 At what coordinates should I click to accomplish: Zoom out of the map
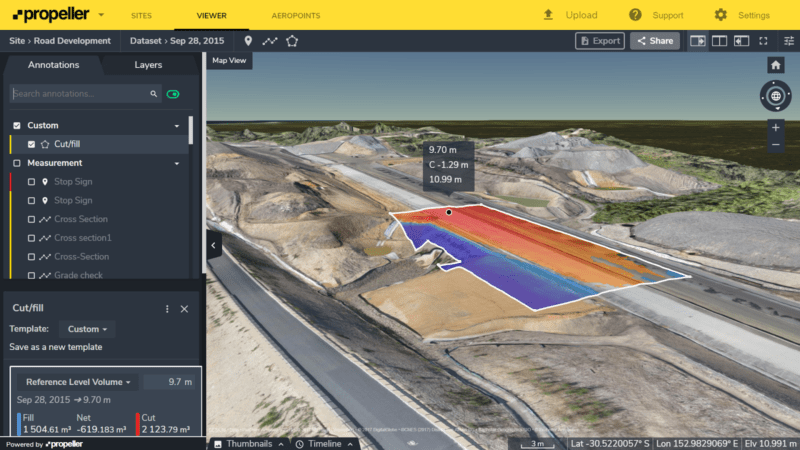776,145
